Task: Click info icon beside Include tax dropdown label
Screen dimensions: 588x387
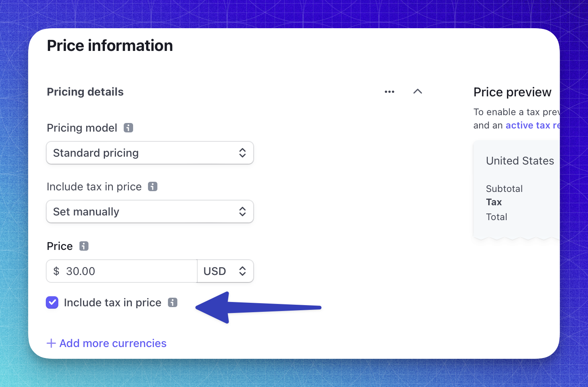Action: click(153, 186)
